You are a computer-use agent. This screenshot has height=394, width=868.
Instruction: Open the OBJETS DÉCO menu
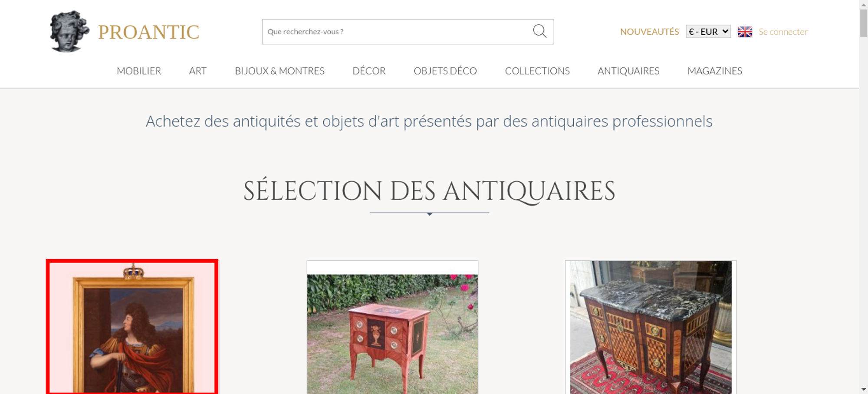click(445, 71)
